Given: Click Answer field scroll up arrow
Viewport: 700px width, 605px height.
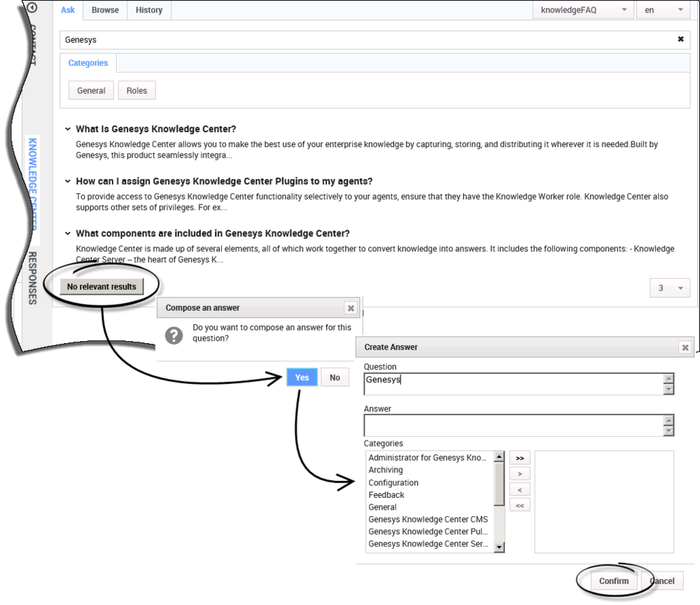Looking at the screenshot, I should [668, 421].
